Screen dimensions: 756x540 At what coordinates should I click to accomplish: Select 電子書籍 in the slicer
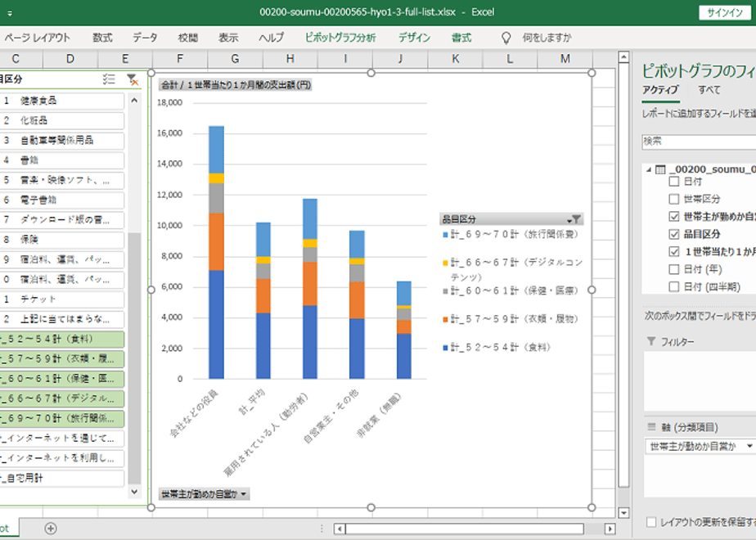(x=61, y=200)
